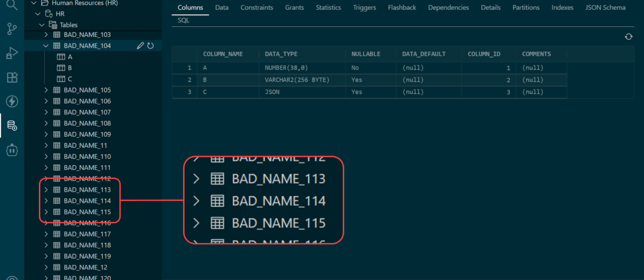Viewport: 644px width, 280px height.
Task: Refresh the columns grid
Action: tap(629, 37)
